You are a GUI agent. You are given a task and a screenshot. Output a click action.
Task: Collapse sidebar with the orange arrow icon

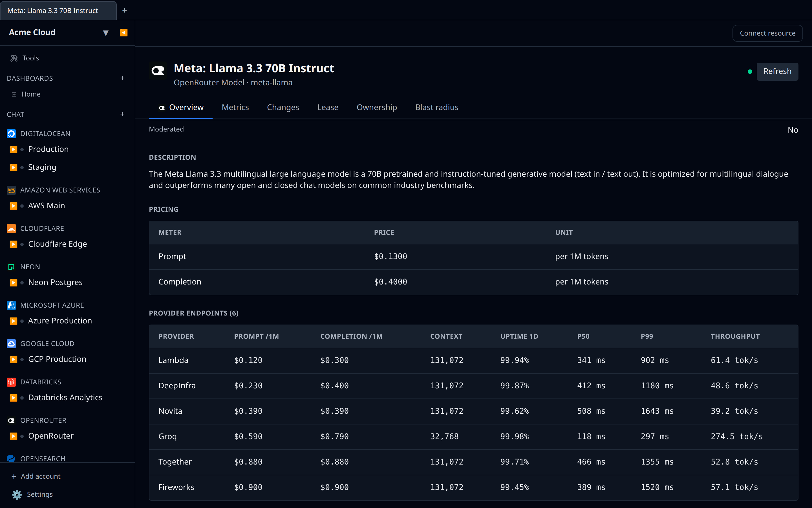(123, 32)
